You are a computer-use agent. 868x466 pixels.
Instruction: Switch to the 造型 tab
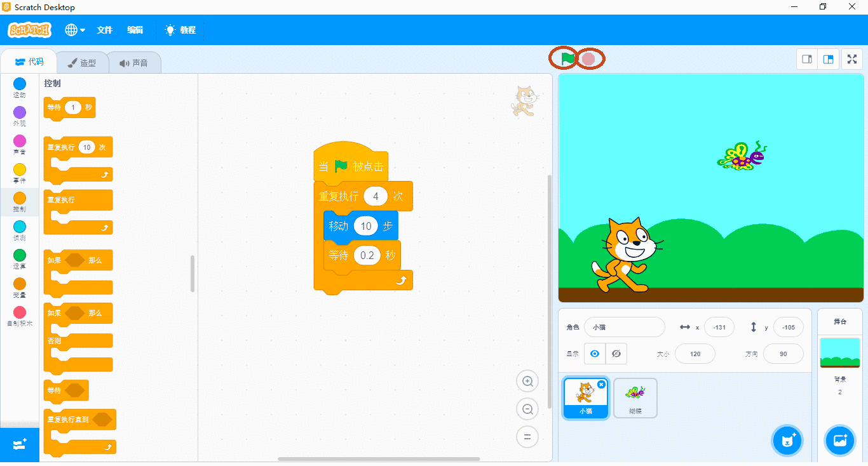(x=82, y=63)
